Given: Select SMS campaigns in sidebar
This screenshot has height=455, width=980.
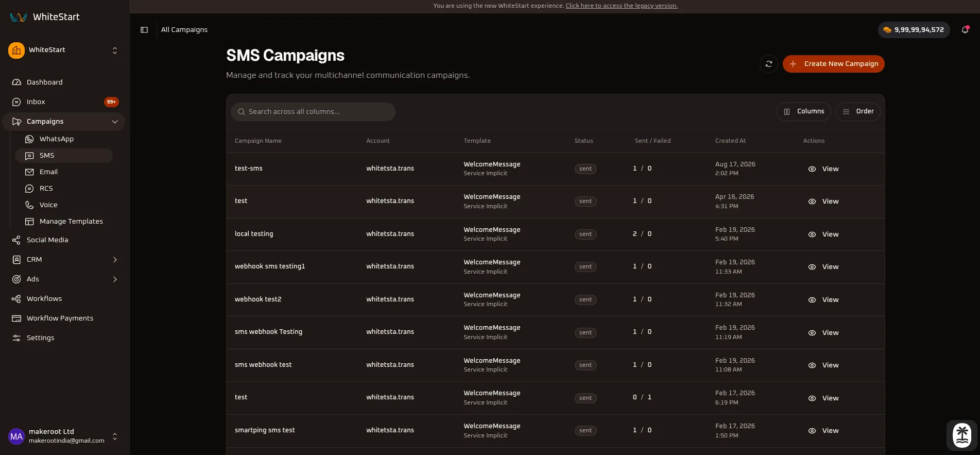Looking at the screenshot, I should pos(64,156).
